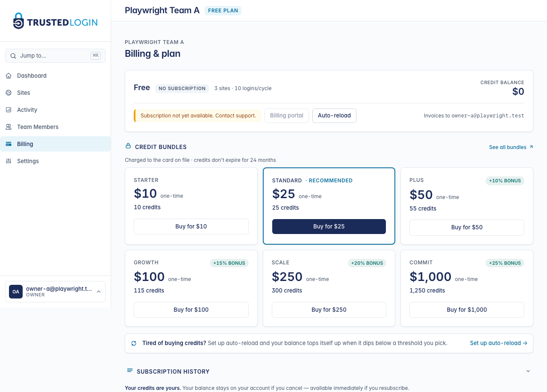Click the lock icon beside Credit Bundles
The height and width of the screenshot is (392, 547).
coord(128,146)
